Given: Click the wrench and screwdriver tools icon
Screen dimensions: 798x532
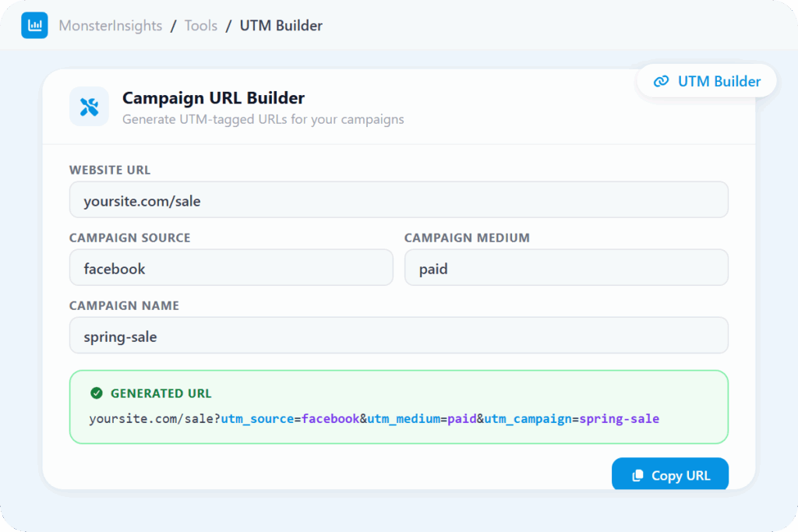Looking at the screenshot, I should [x=89, y=106].
